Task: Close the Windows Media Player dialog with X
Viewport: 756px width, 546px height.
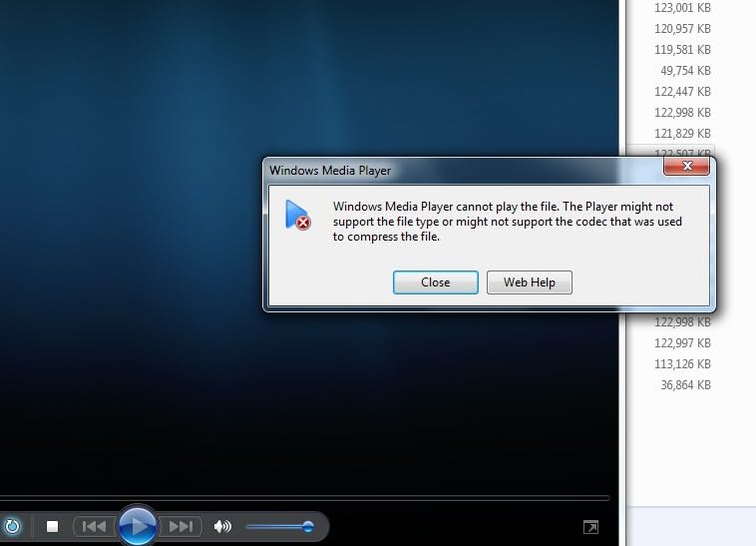Action: 686,167
